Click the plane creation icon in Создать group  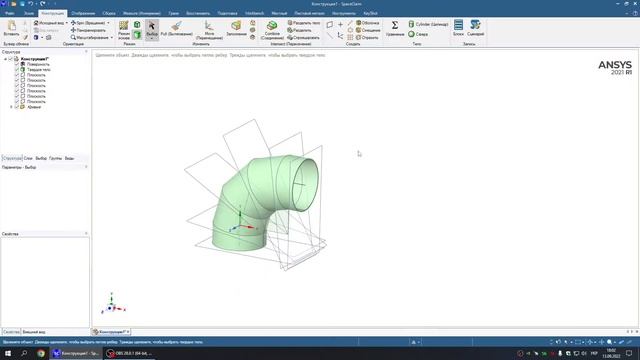pyautogui.click(x=330, y=24)
